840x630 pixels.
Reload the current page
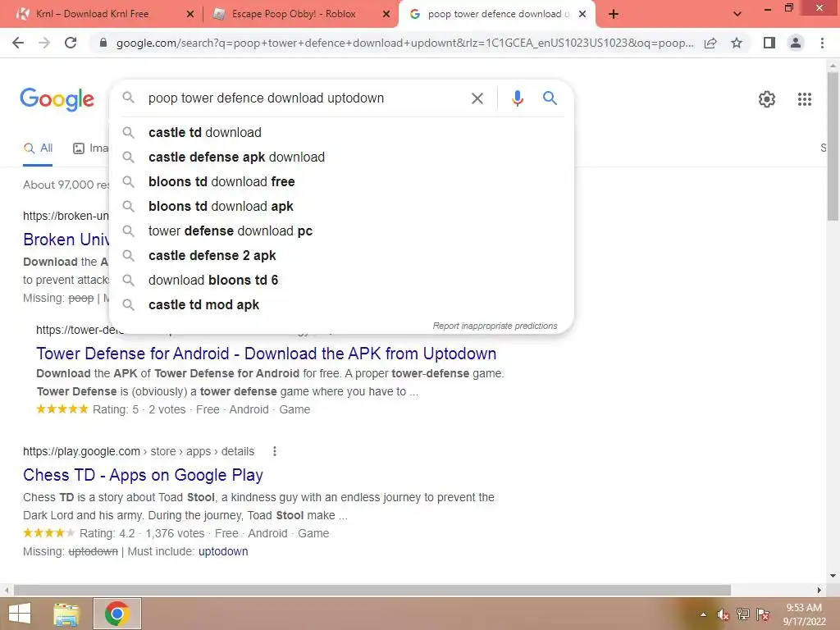[71, 43]
